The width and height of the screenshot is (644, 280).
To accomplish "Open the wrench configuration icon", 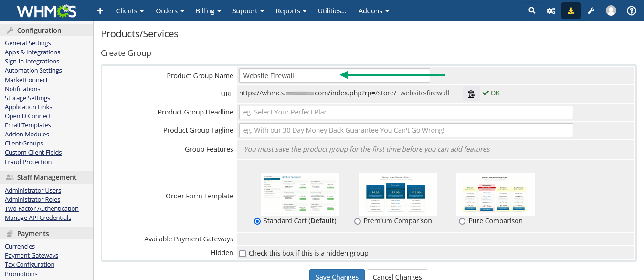I will [x=591, y=10].
